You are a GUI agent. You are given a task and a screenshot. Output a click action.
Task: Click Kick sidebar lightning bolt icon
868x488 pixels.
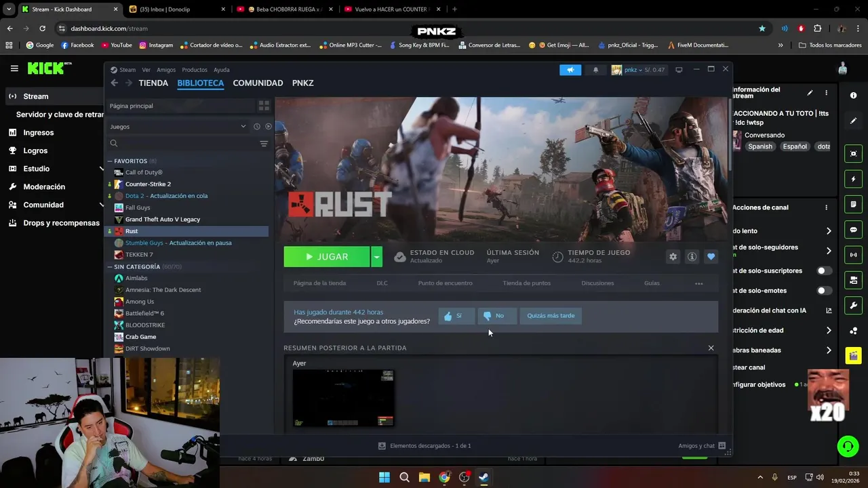[853, 180]
